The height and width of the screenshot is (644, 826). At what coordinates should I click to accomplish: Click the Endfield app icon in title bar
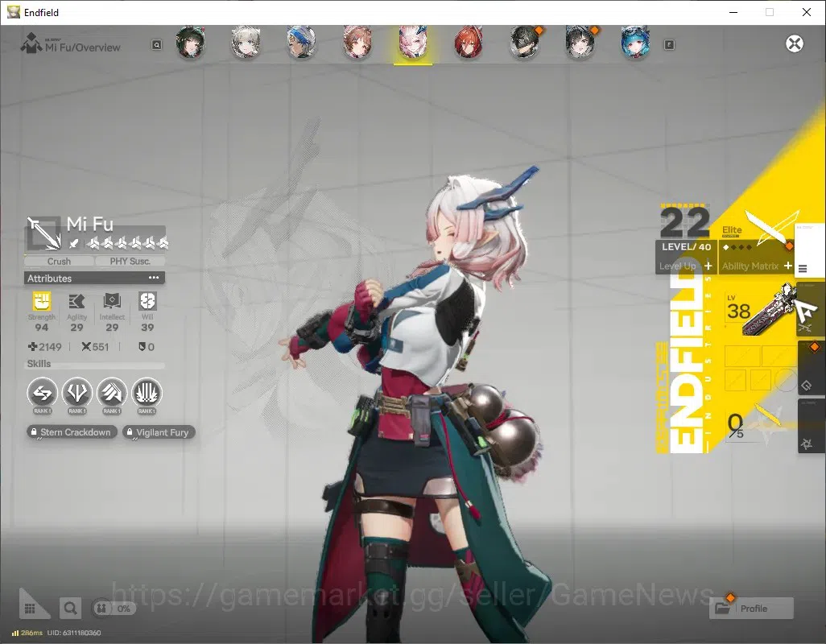13,12
